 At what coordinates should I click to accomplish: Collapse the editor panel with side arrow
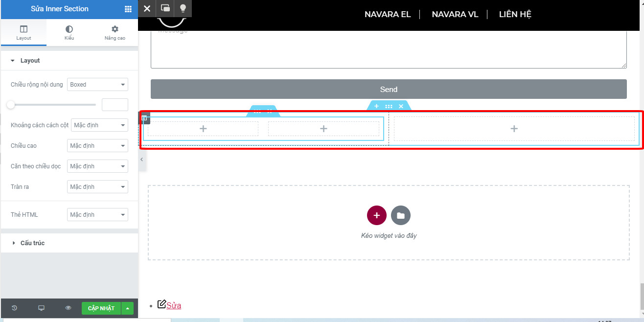[142, 160]
